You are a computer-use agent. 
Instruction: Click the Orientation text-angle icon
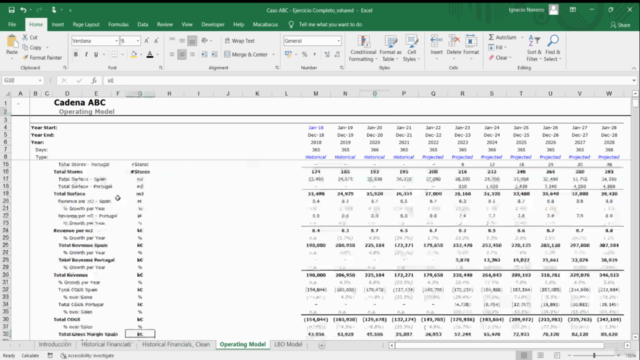point(205,40)
